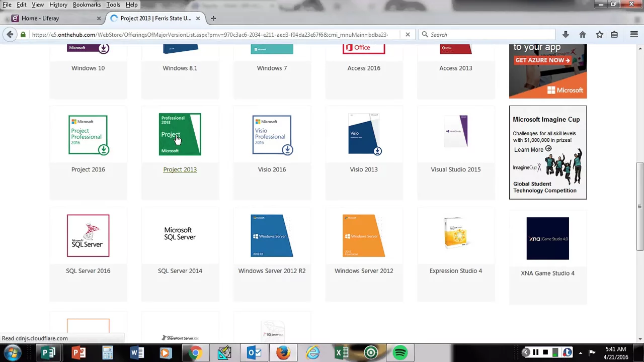Open a new tab with plus button
This screenshot has height=362, width=644.
point(213,18)
